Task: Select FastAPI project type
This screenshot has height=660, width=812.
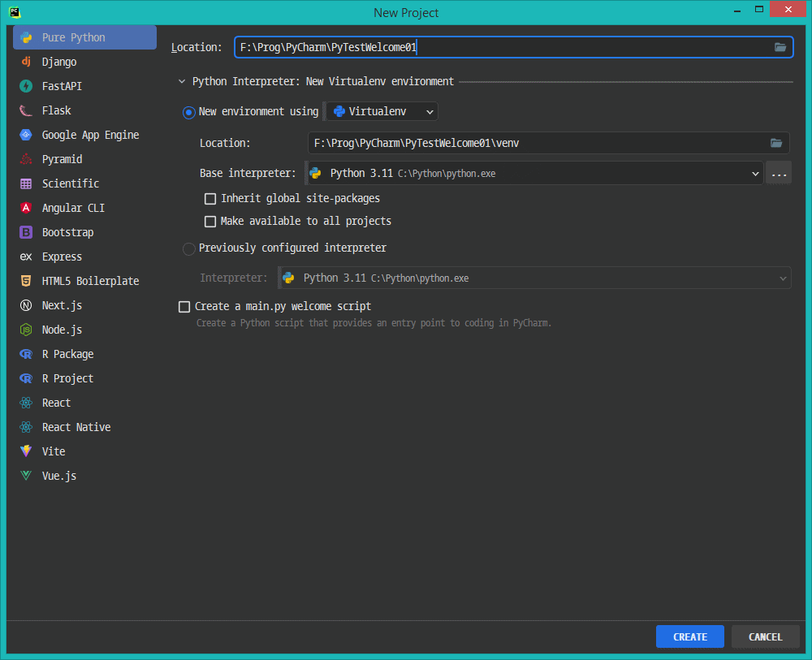Action: point(85,86)
